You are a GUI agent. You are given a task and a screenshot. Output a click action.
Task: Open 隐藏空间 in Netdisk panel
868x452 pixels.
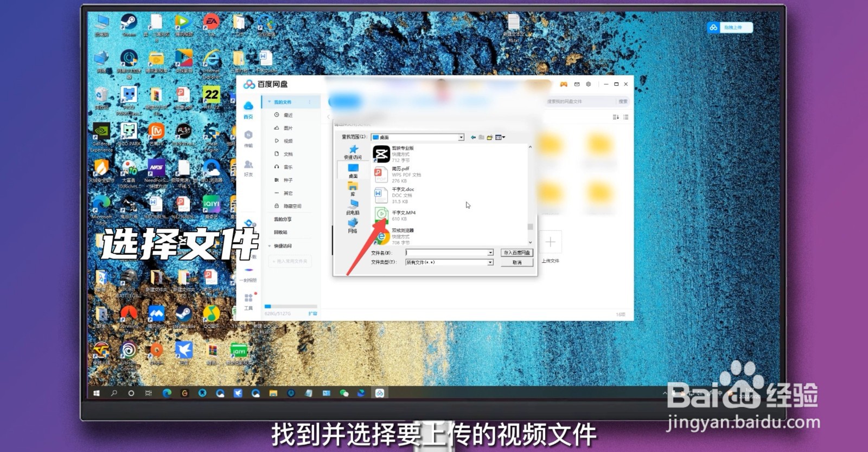coord(288,206)
